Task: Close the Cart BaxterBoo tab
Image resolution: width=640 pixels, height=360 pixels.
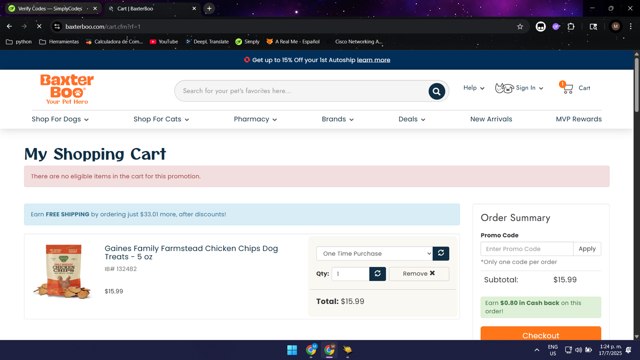Action: coord(194,8)
